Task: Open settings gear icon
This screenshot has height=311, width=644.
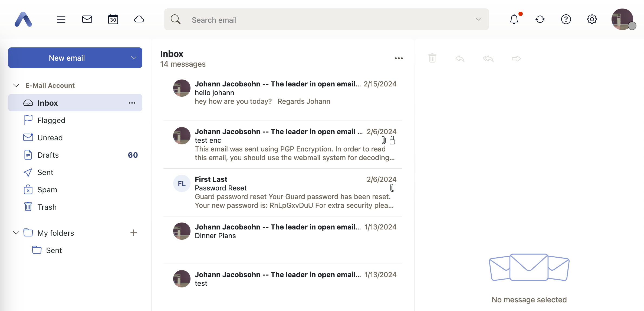Action: [x=592, y=19]
